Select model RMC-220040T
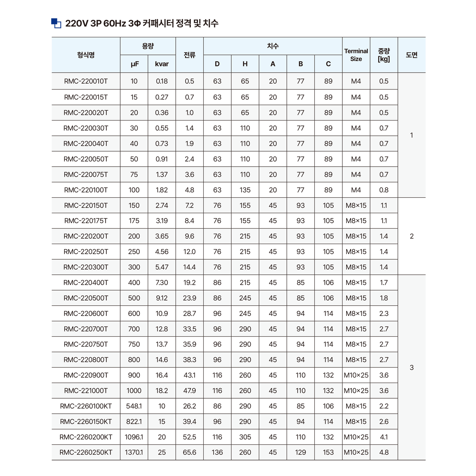This screenshot has height=476, width=476. click(86, 143)
